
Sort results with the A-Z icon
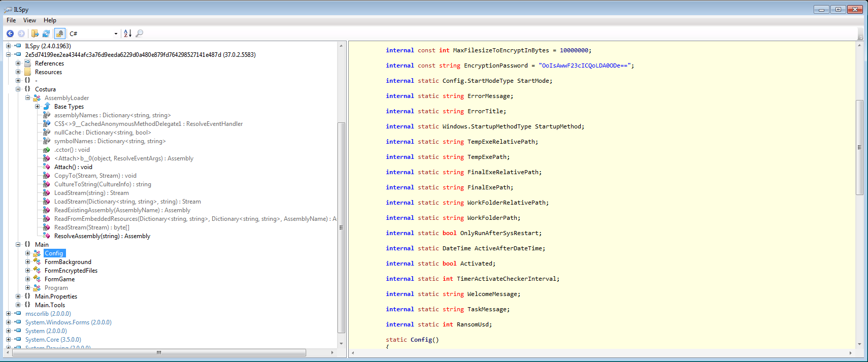tap(127, 34)
